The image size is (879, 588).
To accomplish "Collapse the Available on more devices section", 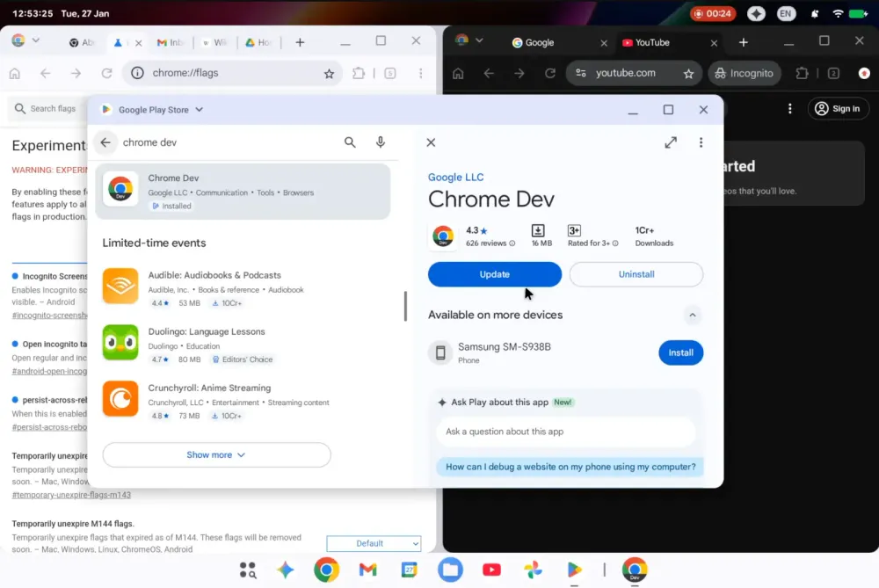I will [x=692, y=315].
